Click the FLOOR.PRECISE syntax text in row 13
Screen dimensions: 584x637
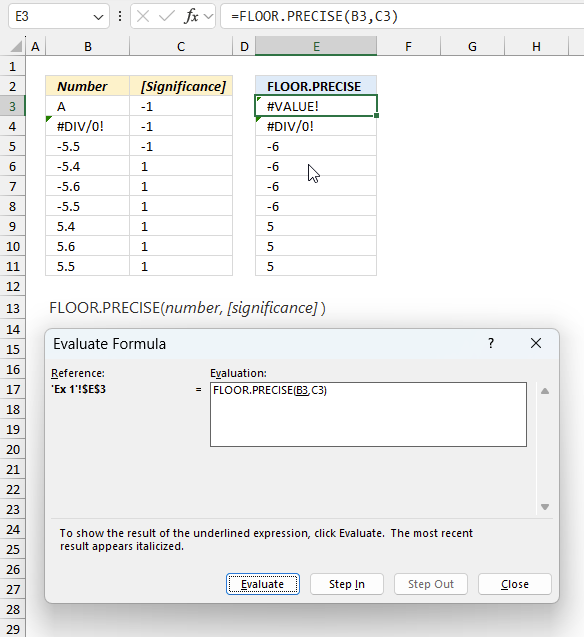[187, 308]
